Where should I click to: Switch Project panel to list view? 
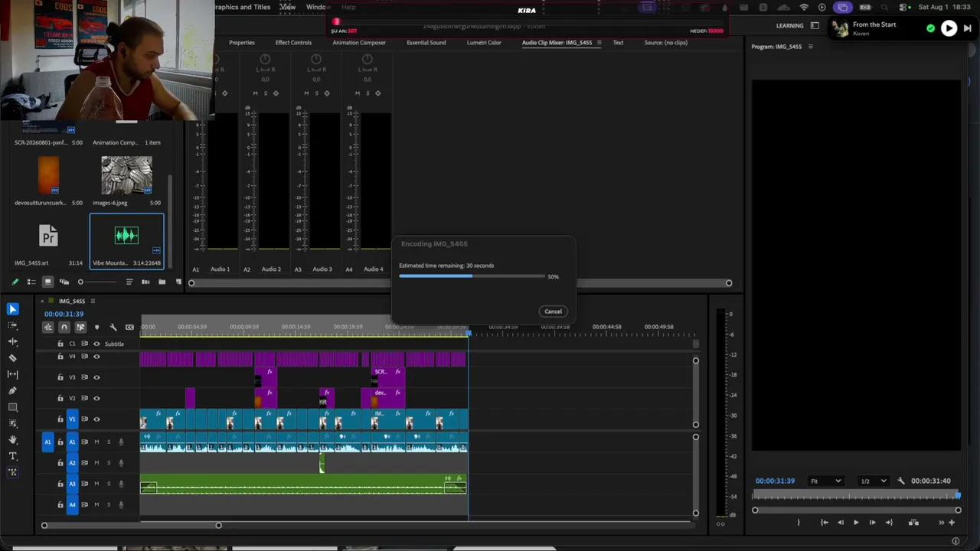[x=31, y=282]
